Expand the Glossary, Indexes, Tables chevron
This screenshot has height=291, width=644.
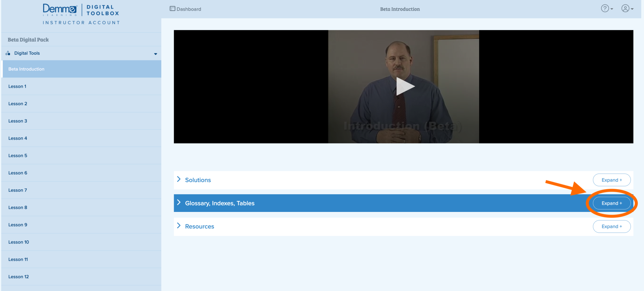click(179, 202)
